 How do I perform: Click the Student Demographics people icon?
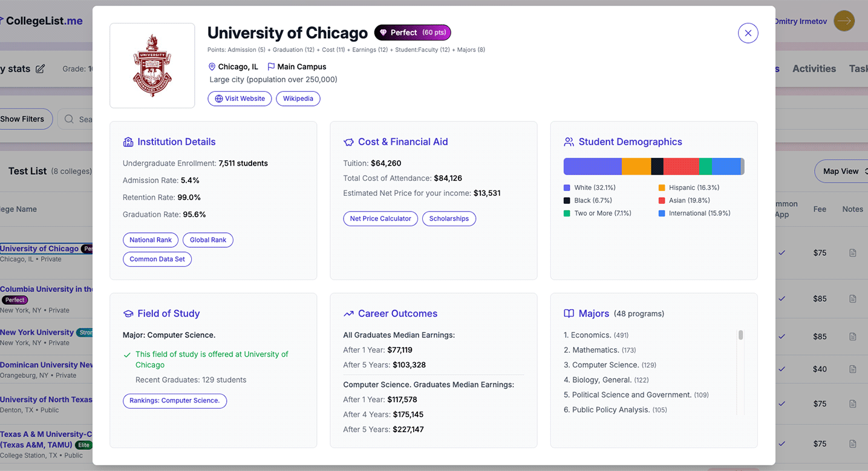[x=569, y=142]
